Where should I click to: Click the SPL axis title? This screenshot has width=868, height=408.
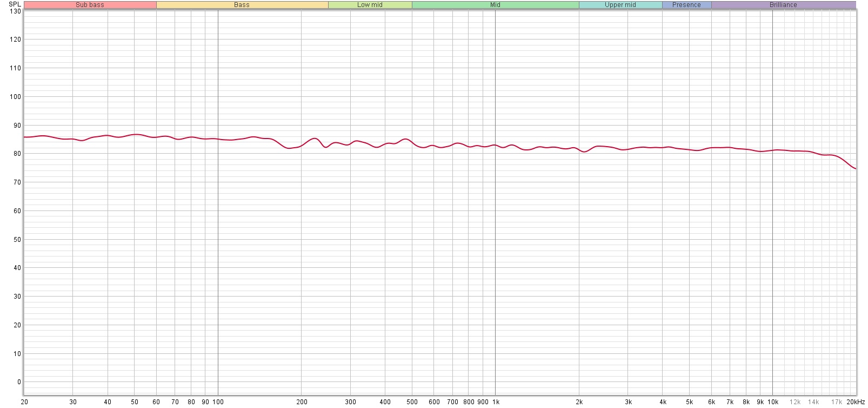point(15,4)
